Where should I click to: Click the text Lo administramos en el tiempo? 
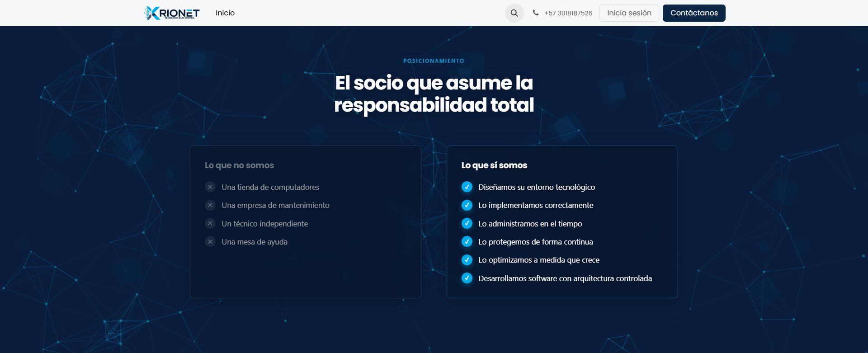(x=530, y=224)
